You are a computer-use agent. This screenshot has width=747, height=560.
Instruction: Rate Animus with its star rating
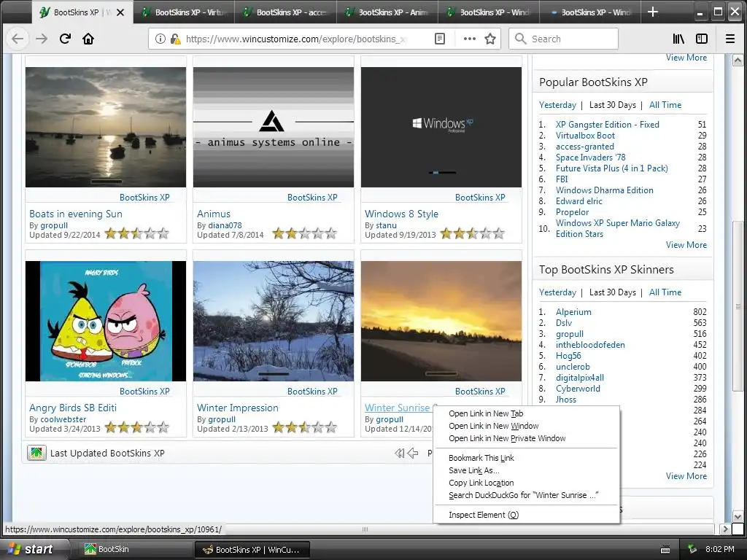pyautogui.click(x=304, y=233)
